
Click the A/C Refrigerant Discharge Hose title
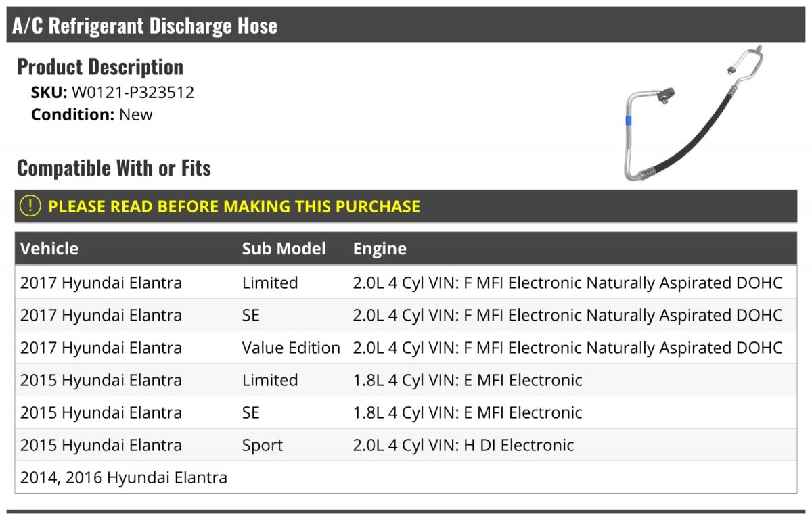[x=145, y=26]
